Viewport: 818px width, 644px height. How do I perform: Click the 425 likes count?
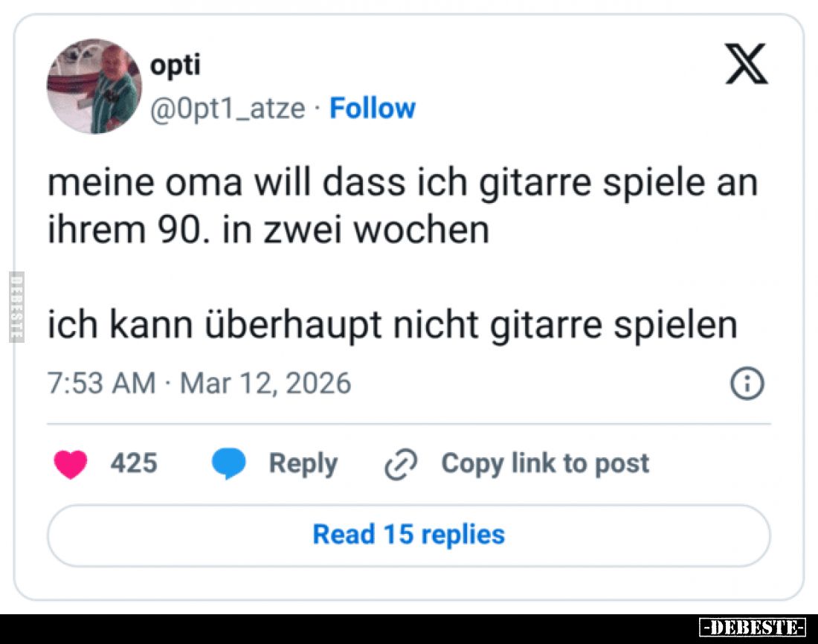(134, 463)
